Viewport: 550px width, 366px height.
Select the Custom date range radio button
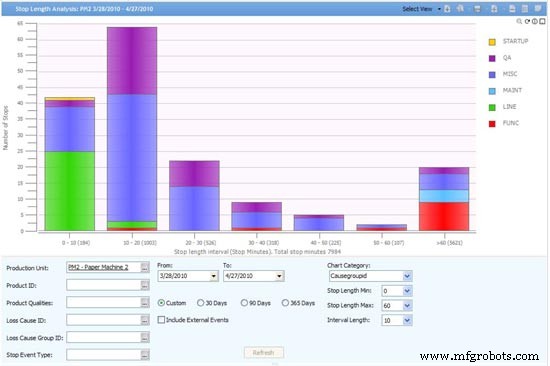161,303
